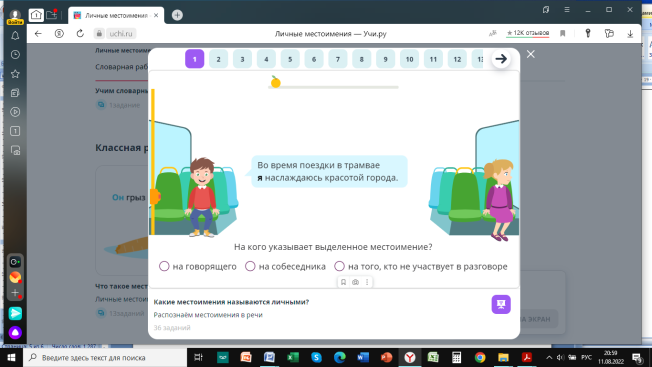Image resolution: width=652 pixels, height=367 pixels.
Task: Expand the system tray hidden icons chevron
Action: point(549,357)
